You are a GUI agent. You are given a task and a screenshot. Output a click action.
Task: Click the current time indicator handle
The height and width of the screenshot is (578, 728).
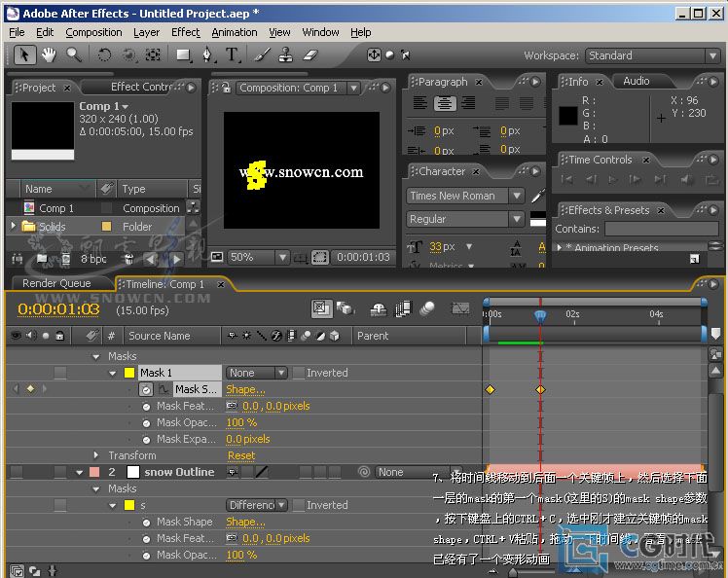click(x=540, y=316)
